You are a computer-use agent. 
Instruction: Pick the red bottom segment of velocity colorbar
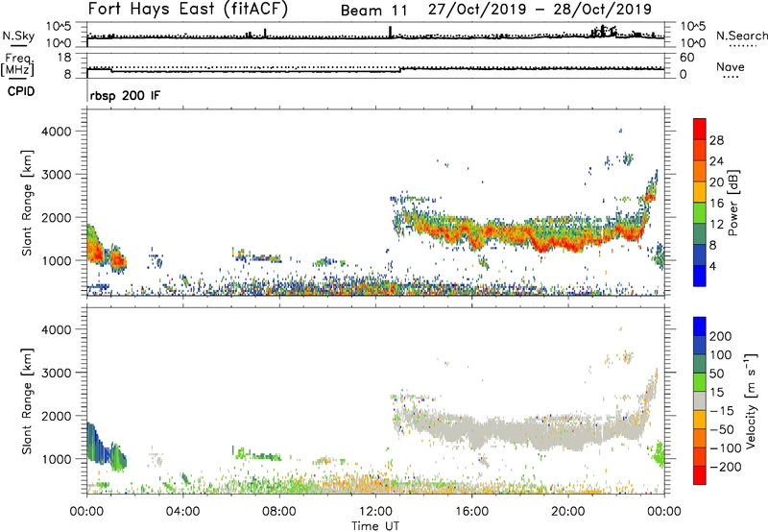click(700, 475)
